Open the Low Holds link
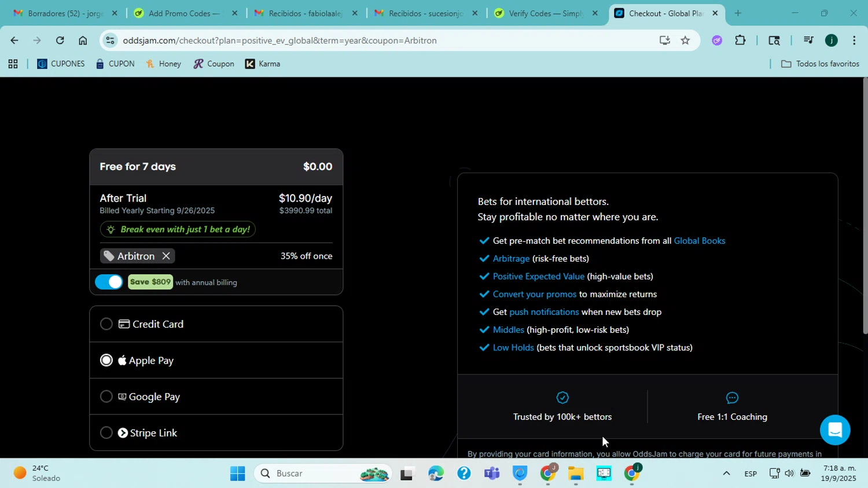 click(513, 348)
